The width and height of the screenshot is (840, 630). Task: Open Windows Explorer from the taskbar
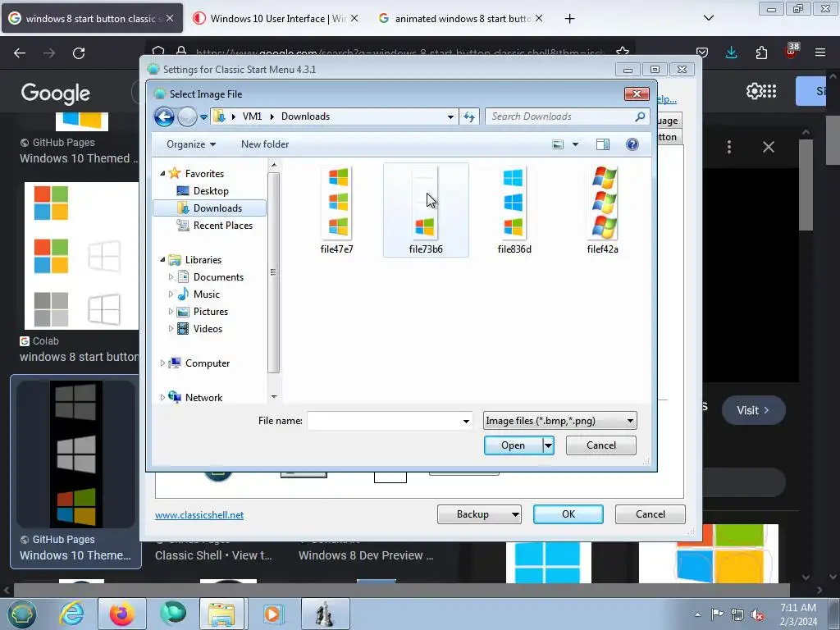[x=221, y=614]
